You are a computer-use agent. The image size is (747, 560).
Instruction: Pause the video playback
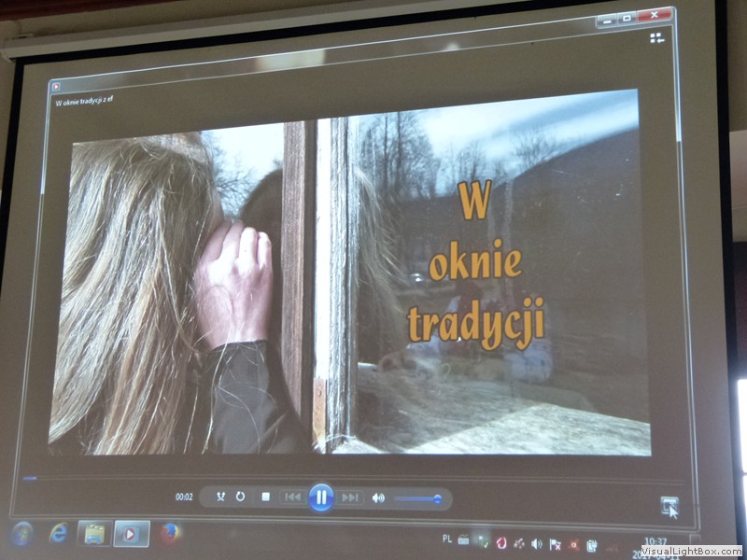point(320,497)
